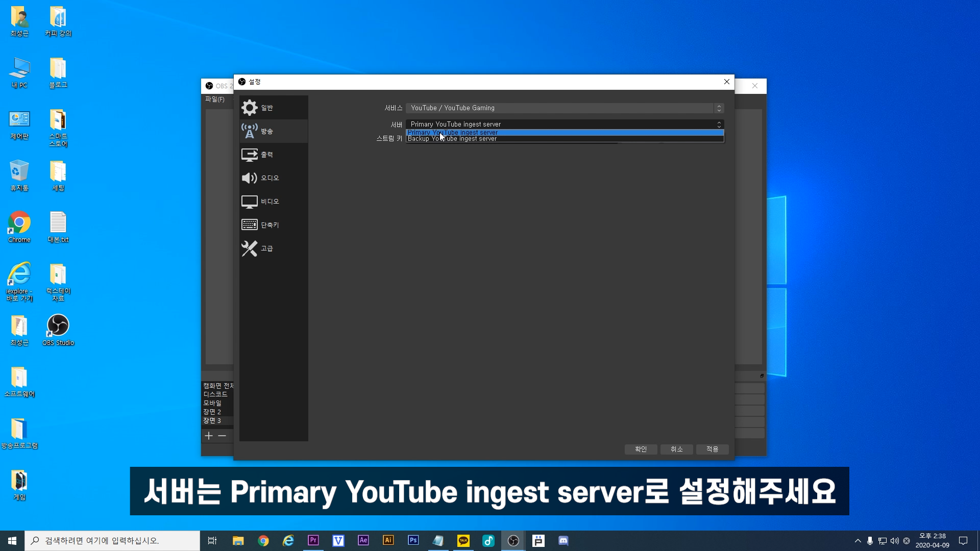Viewport: 980px width, 551px height.
Task: Select the 디스코드 scene in list
Action: (215, 394)
